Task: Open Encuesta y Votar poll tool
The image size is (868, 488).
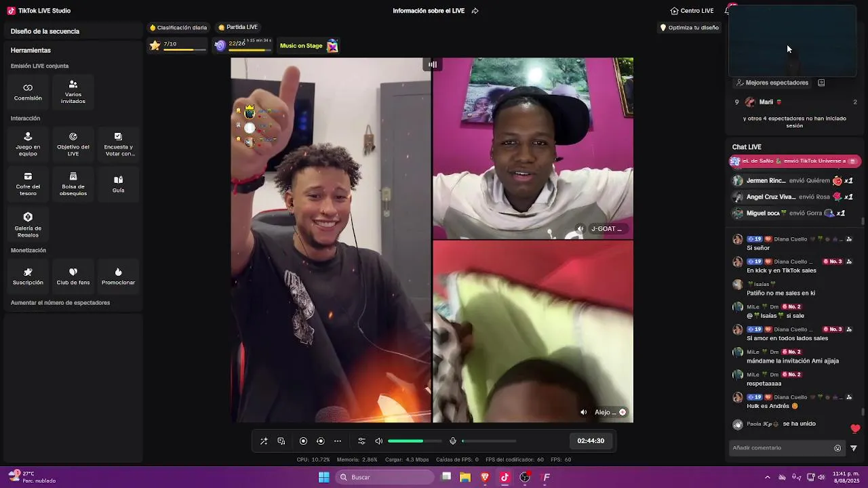Action: coord(119,144)
